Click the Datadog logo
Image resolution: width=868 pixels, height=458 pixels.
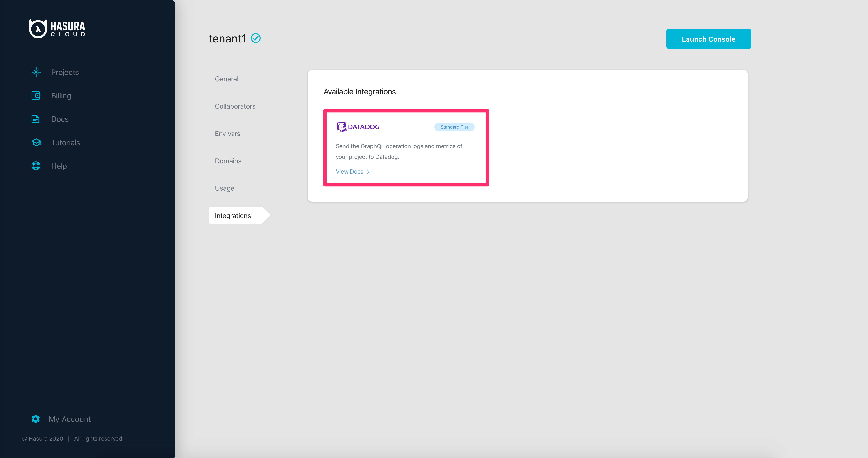[x=358, y=127]
